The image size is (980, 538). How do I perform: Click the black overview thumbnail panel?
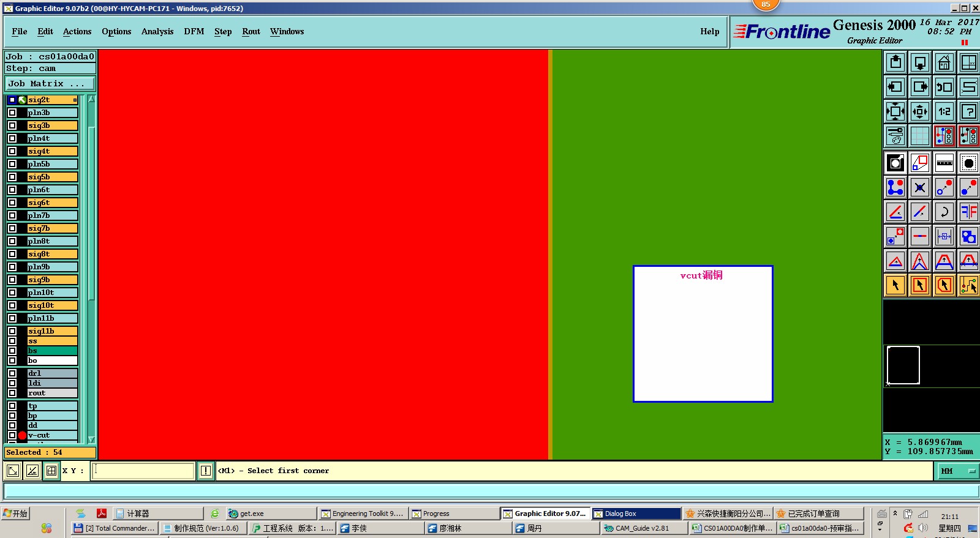[931, 365]
